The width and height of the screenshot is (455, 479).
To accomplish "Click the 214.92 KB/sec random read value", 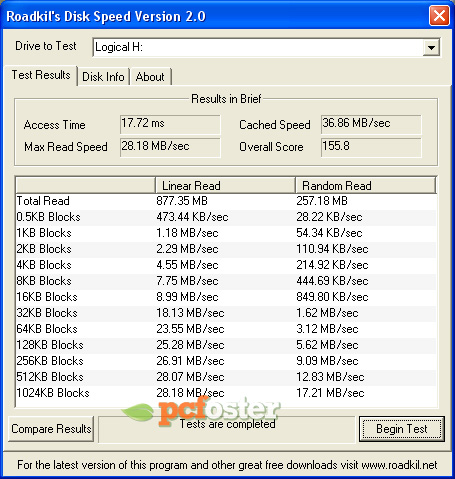I will pos(332,265).
